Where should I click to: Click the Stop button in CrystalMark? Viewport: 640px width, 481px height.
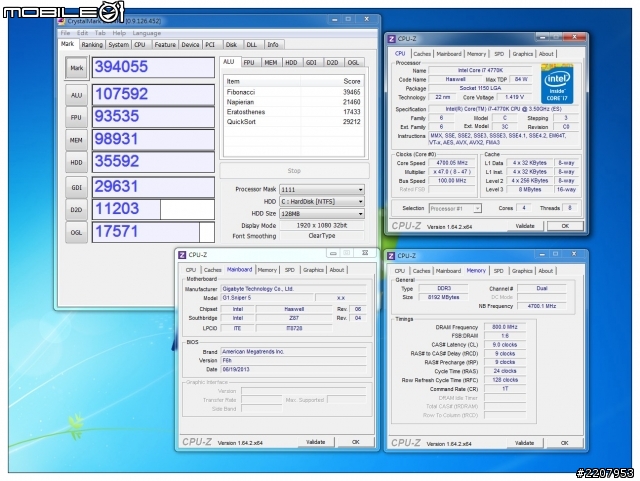pyautogui.click(x=294, y=171)
